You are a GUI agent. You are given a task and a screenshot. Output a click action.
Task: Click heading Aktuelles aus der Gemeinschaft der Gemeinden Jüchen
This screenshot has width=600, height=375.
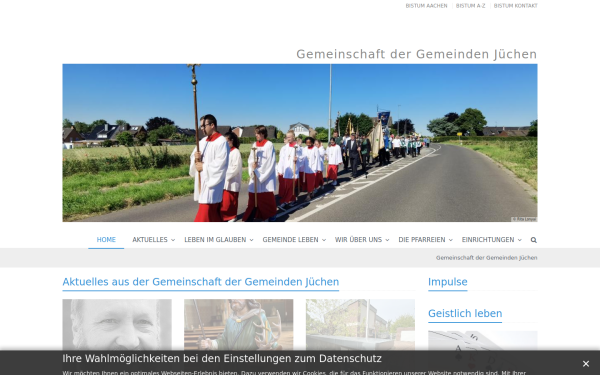pyautogui.click(x=201, y=282)
